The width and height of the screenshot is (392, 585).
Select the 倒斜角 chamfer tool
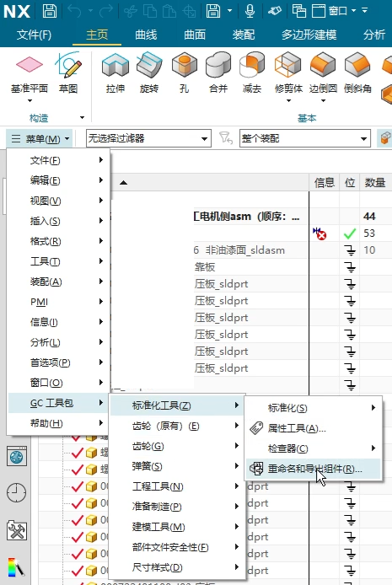(357, 73)
